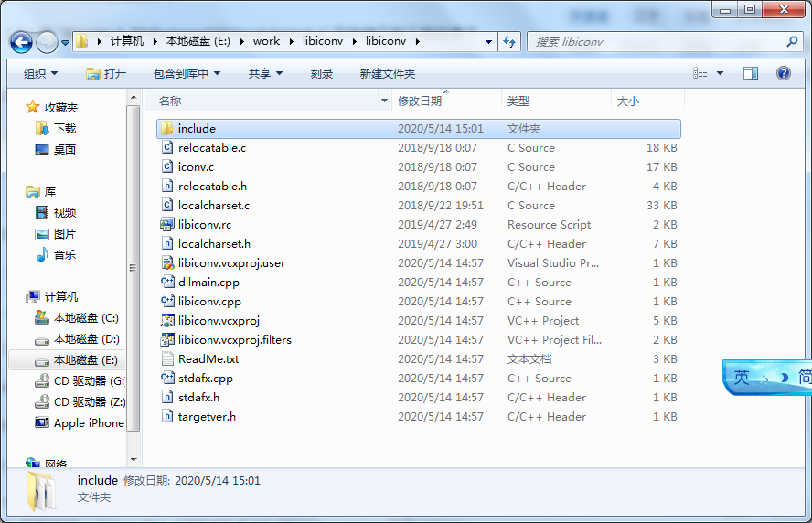Select ReadMe.txt file icon

tap(166, 358)
